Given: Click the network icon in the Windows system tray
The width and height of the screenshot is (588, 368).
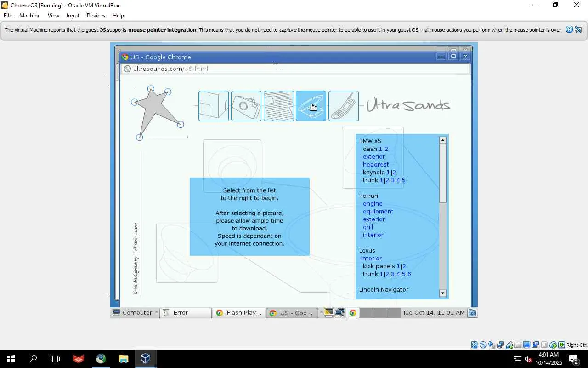Looking at the screenshot, I should (518, 359).
